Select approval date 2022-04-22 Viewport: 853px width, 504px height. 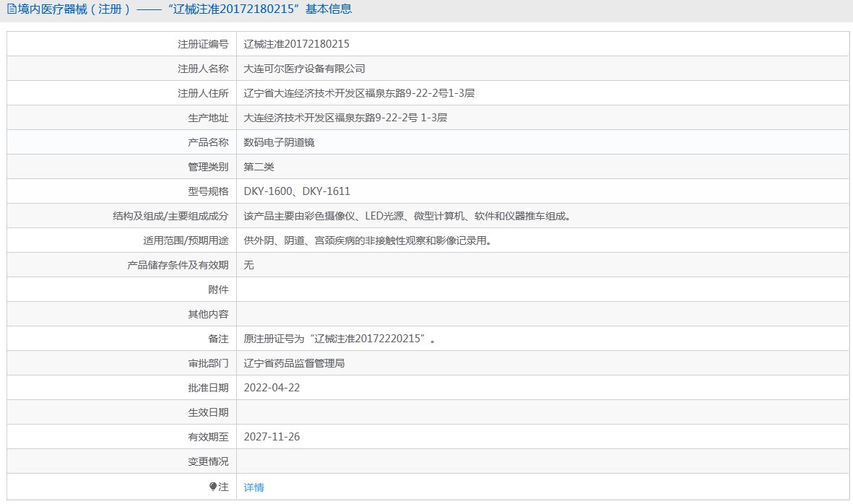coord(272,388)
